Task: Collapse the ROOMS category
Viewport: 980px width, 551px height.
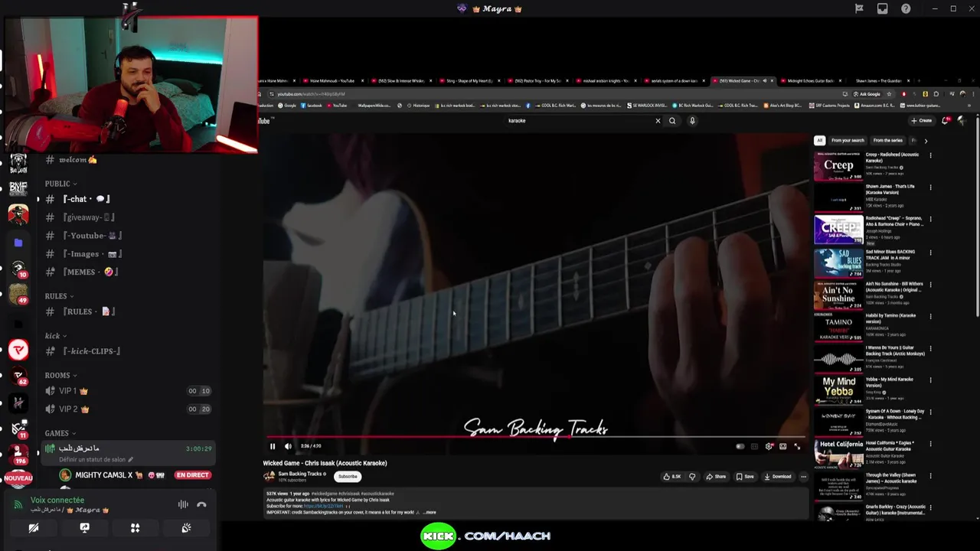Action: pyautogui.click(x=60, y=375)
